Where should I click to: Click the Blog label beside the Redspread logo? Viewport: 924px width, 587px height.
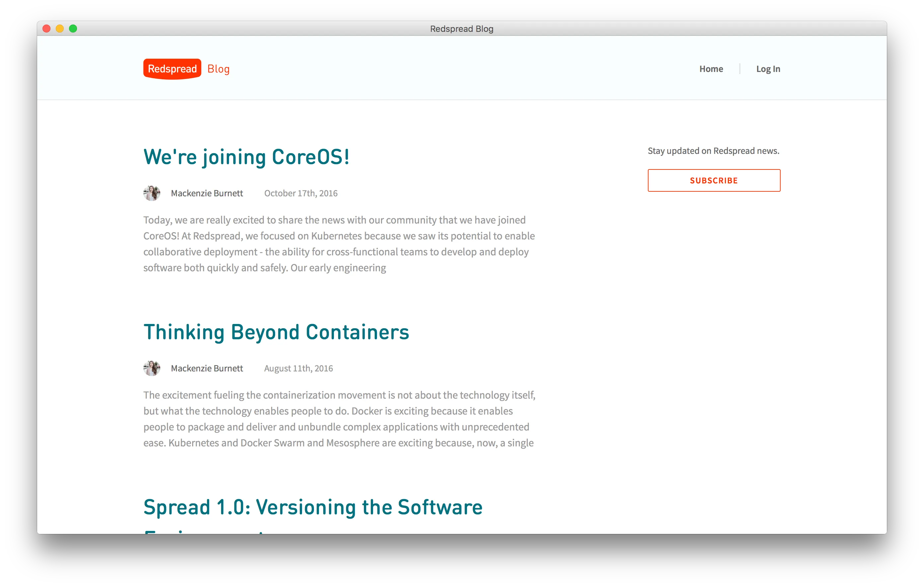[218, 68]
